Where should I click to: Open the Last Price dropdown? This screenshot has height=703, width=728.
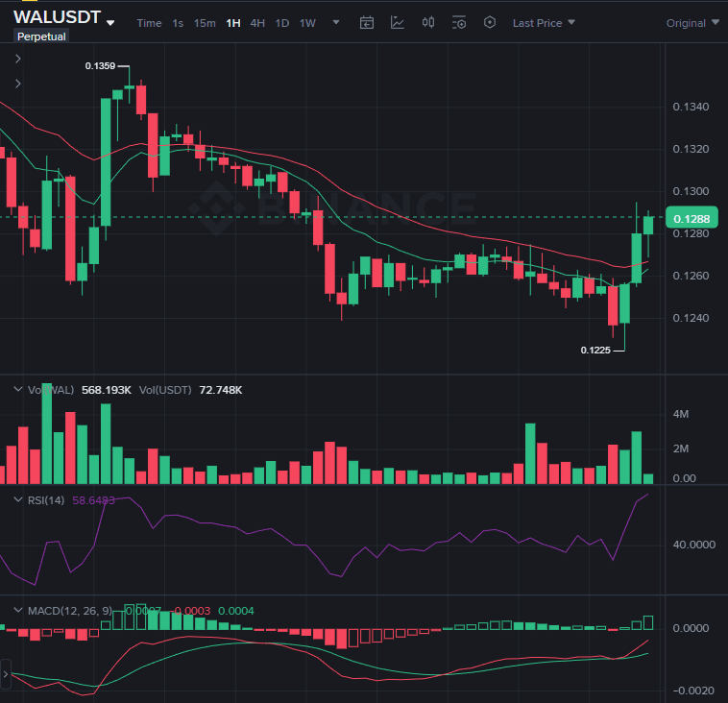(544, 23)
